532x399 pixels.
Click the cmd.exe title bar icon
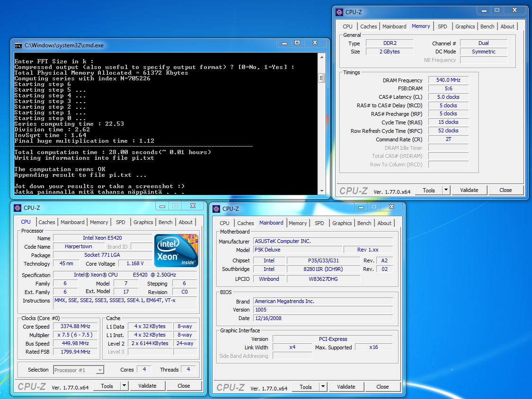pyautogui.click(x=18, y=46)
